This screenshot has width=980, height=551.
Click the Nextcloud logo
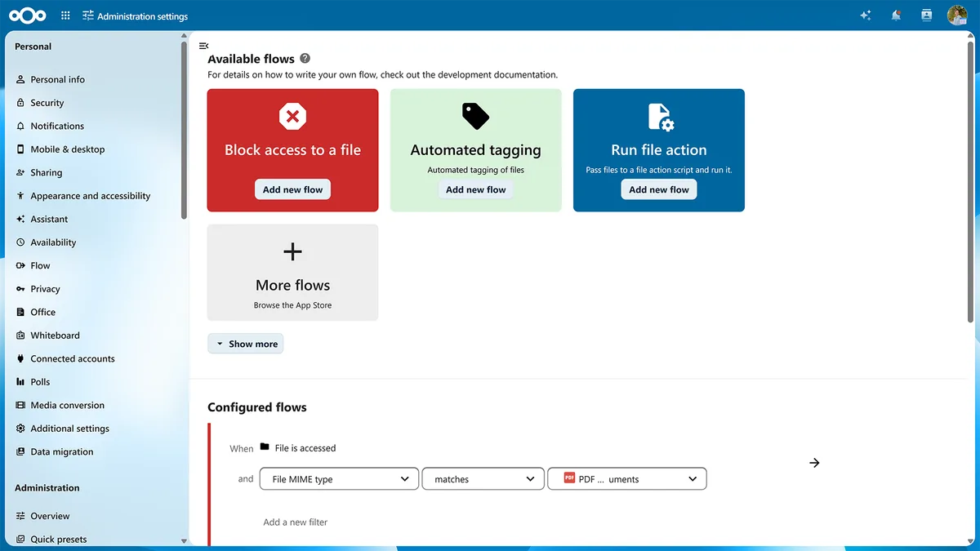coord(28,16)
